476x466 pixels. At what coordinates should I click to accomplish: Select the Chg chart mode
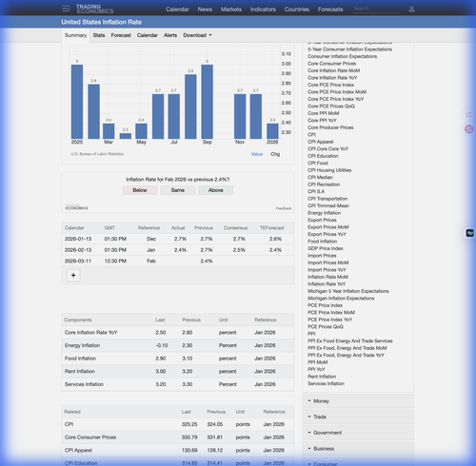tap(275, 154)
